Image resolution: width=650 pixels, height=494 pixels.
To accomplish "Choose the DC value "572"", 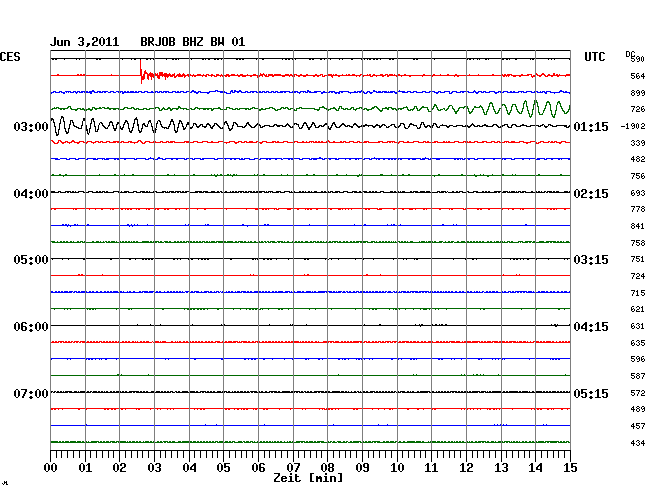I will [638, 393].
